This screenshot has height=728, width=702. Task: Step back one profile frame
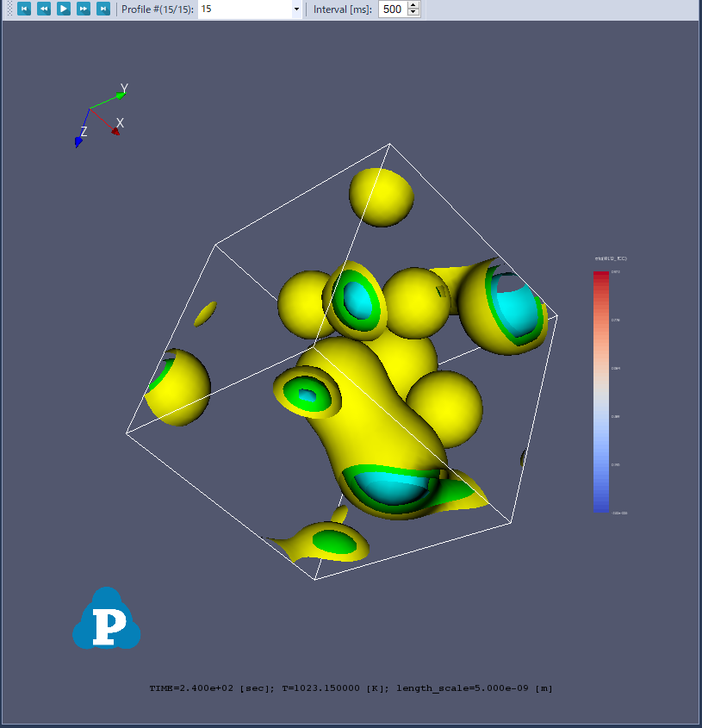coord(44,9)
